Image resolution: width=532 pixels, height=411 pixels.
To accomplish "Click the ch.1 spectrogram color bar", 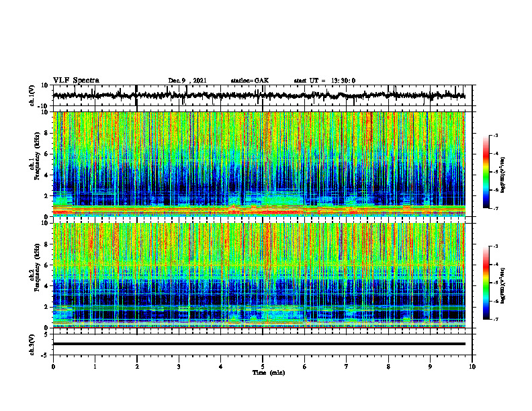I will pos(486,171).
